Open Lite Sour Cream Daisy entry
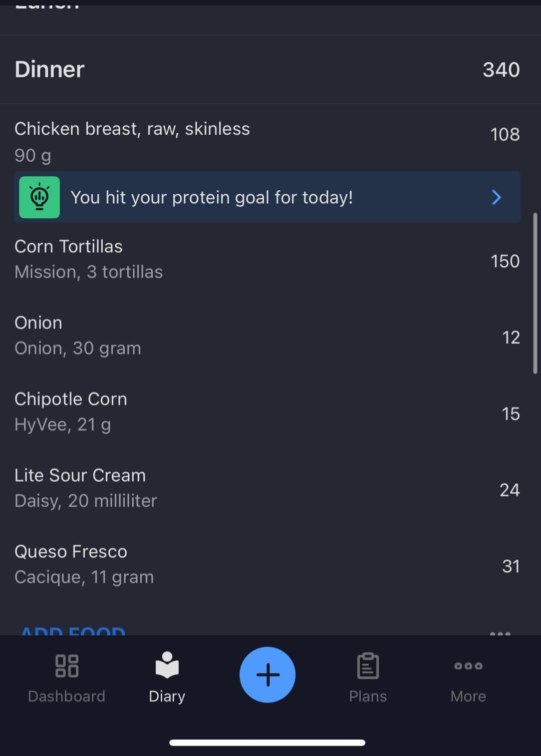Viewport: 541px width, 756px height. click(267, 488)
